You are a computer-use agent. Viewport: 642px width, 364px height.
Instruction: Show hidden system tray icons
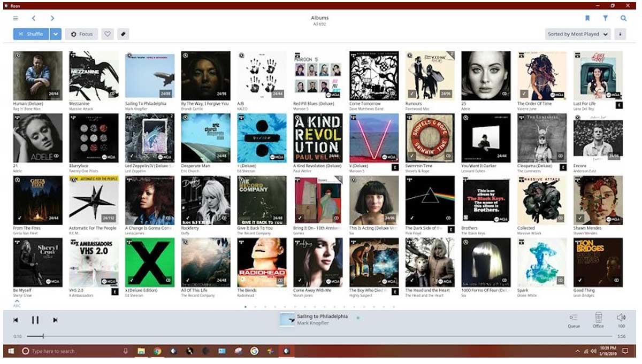pyautogui.click(x=577, y=351)
